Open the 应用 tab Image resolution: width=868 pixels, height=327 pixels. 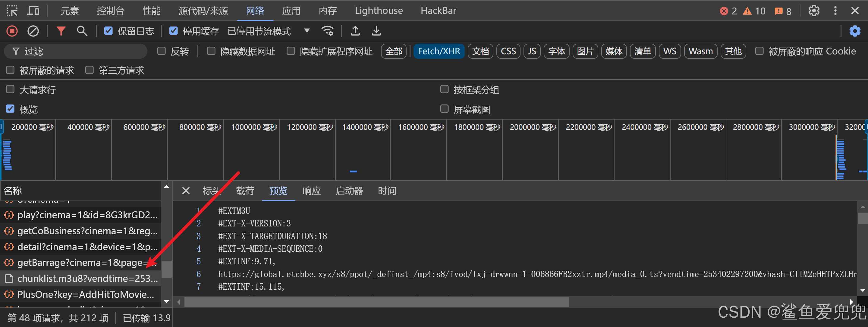(291, 11)
